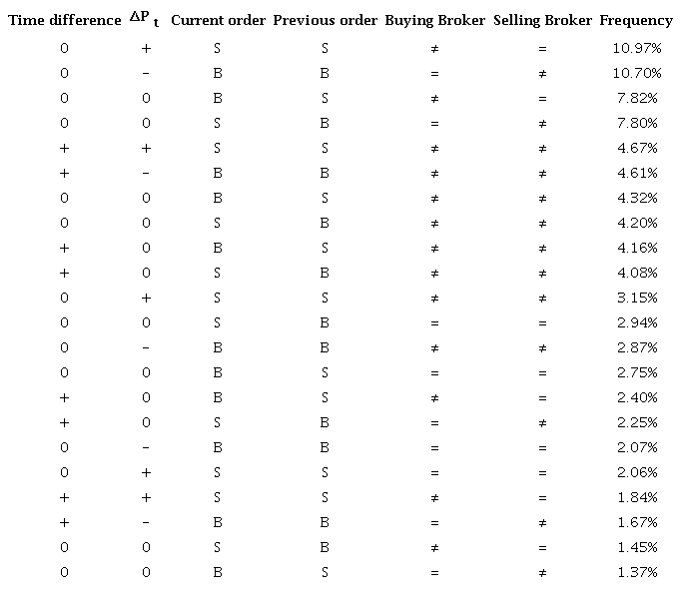
Task: Select the 1.84% frequency cell
Action: pyautogui.click(x=636, y=497)
